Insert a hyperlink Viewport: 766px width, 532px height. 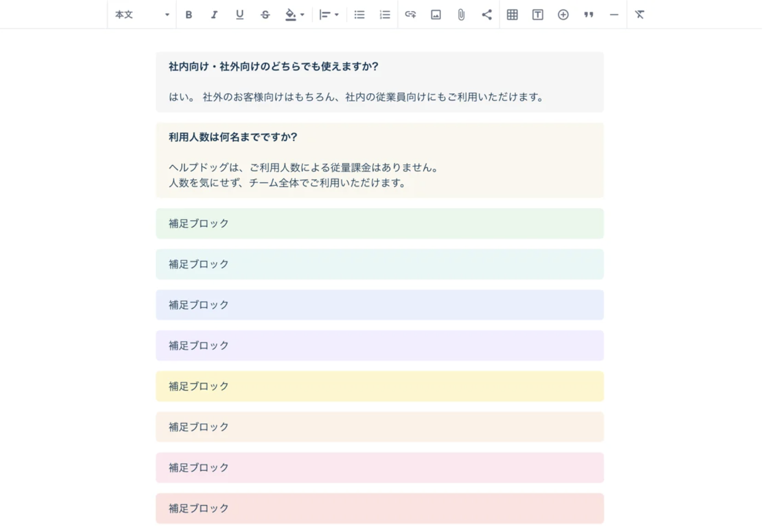pyautogui.click(x=410, y=15)
